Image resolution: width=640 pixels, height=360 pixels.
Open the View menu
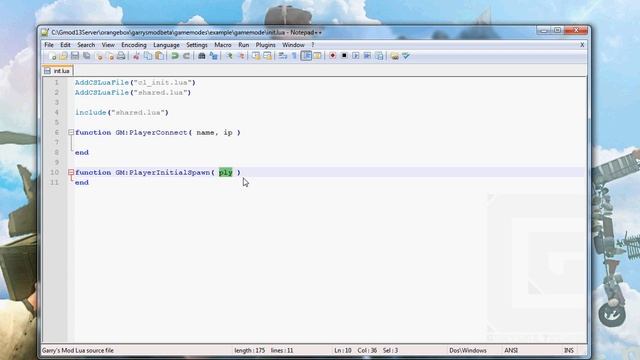coord(108,45)
